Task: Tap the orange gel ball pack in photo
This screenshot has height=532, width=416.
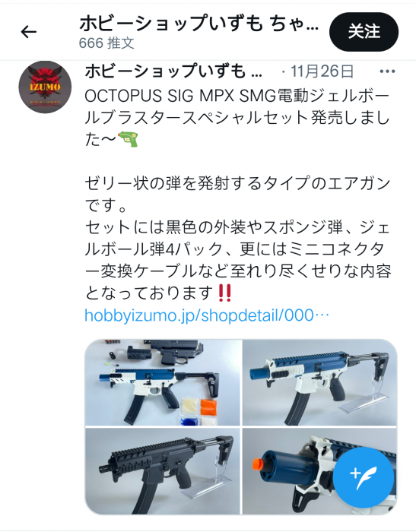Action: click(x=208, y=407)
